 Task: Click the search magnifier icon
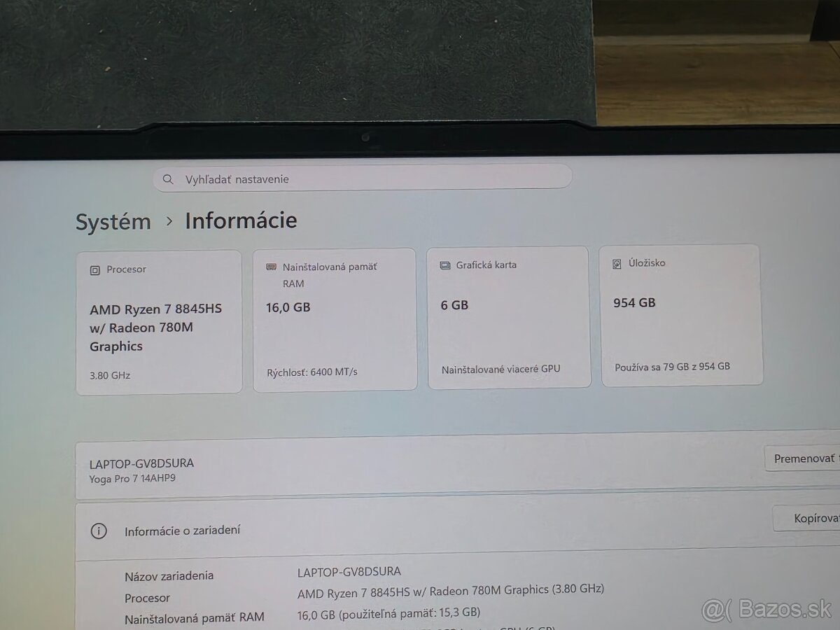(x=167, y=179)
